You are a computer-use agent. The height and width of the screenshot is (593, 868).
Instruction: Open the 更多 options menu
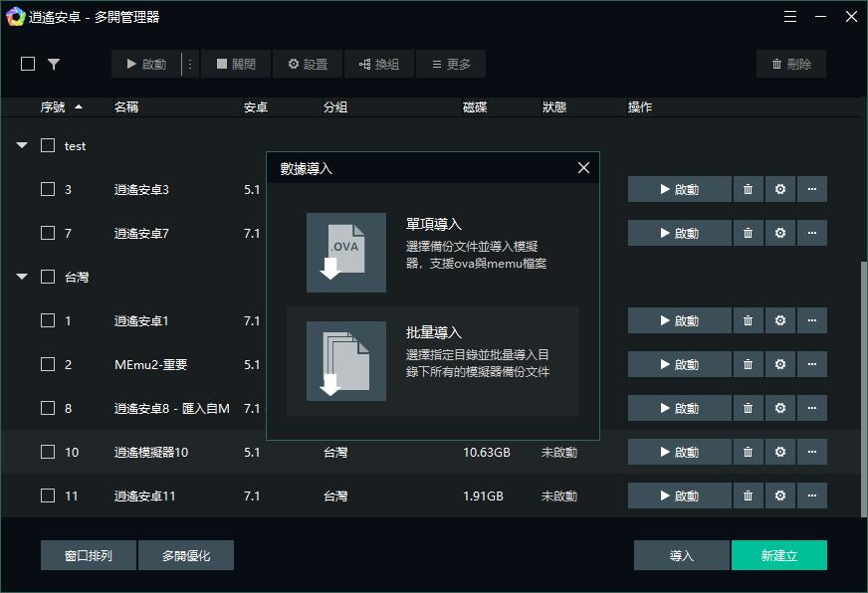click(x=450, y=64)
